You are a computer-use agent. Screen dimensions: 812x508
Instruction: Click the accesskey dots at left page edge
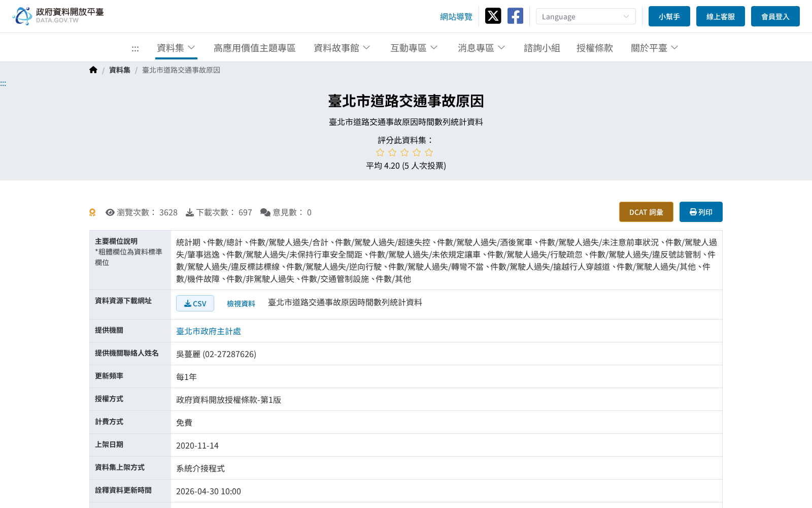point(3,83)
